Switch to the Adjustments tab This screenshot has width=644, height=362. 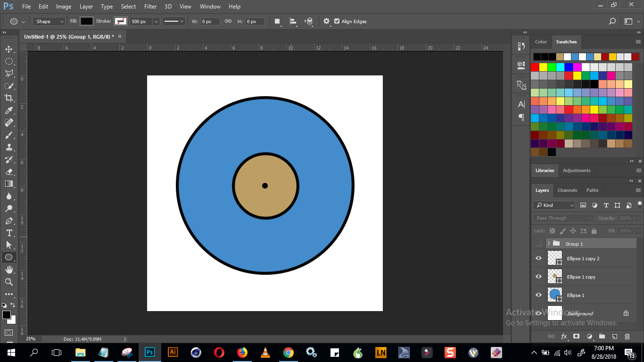[576, 171]
